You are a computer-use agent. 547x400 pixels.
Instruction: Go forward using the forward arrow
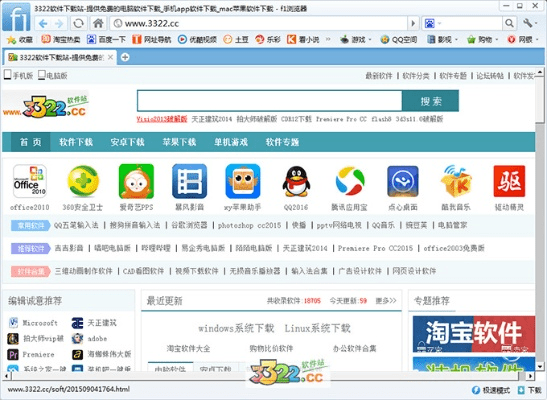pos(59,23)
